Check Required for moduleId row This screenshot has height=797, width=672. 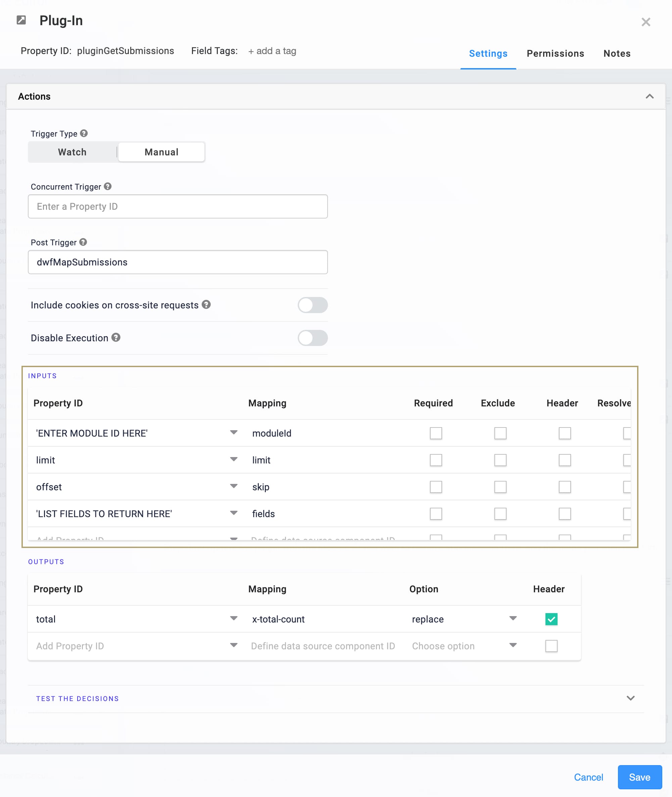click(436, 433)
